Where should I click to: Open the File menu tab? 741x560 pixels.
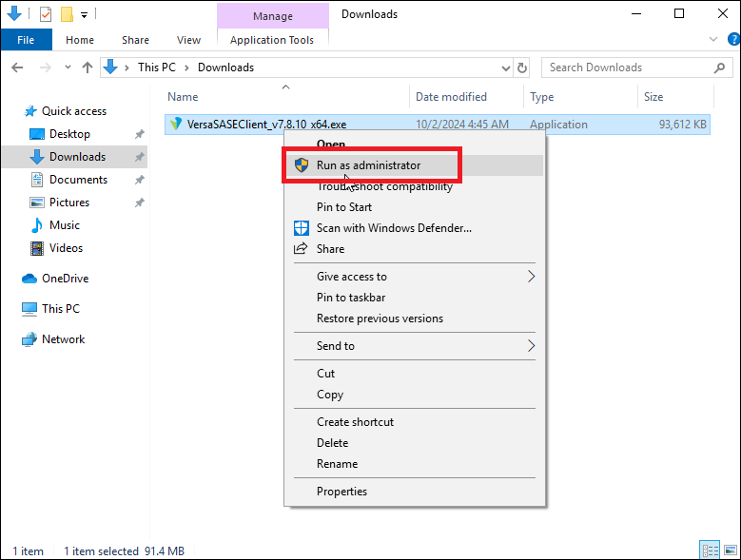(26, 40)
